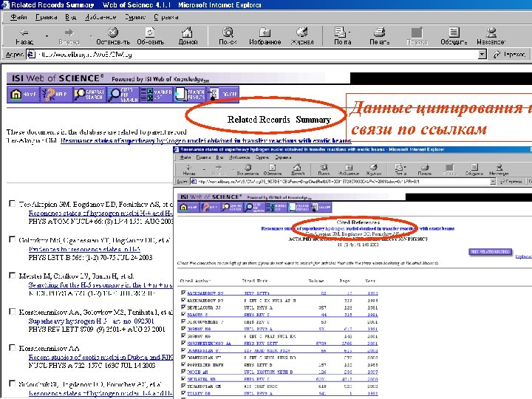Open the Superheavy hydrogen H-5 link

click(92, 321)
